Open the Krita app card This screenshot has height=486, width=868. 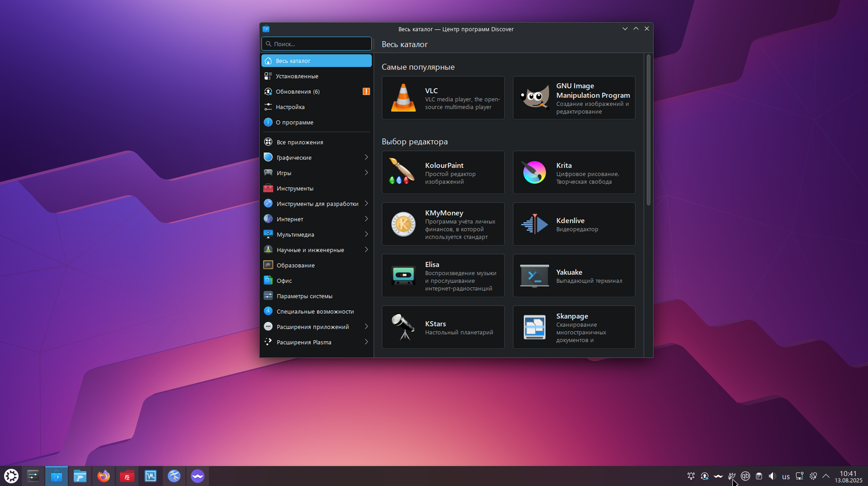coord(574,173)
